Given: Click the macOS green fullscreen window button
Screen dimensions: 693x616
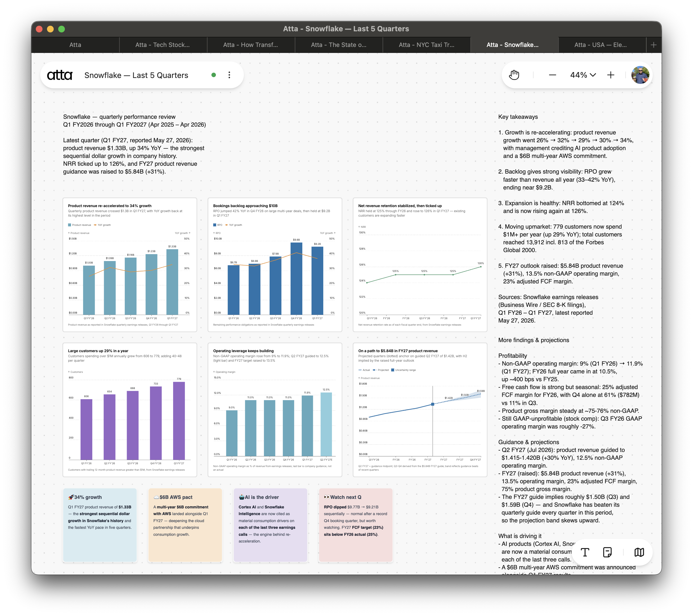Looking at the screenshot, I should [61, 29].
